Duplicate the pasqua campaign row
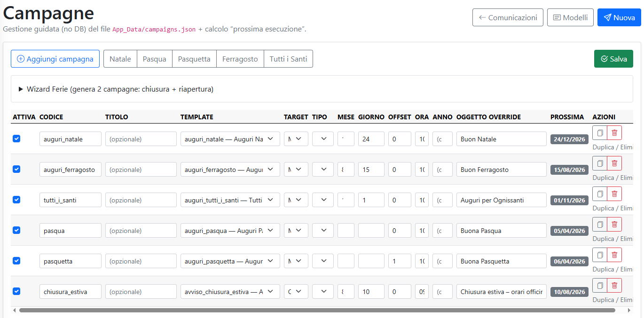This screenshot has height=318, width=644. 600,225
